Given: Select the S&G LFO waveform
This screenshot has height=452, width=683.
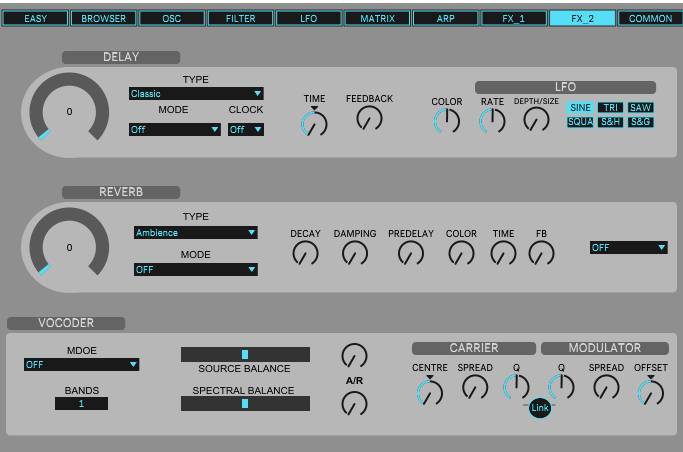Looking at the screenshot, I should tap(640, 122).
